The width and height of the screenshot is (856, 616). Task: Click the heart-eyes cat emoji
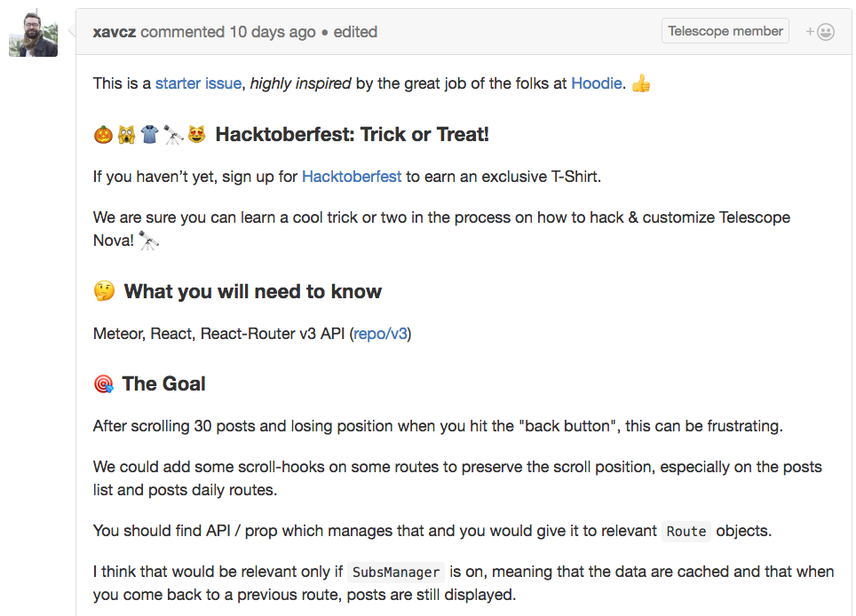coord(196,134)
